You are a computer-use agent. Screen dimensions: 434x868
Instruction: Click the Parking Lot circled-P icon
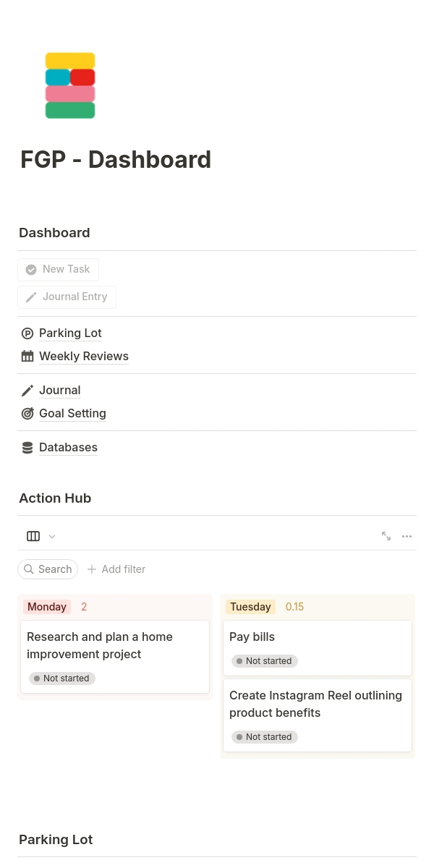[27, 333]
